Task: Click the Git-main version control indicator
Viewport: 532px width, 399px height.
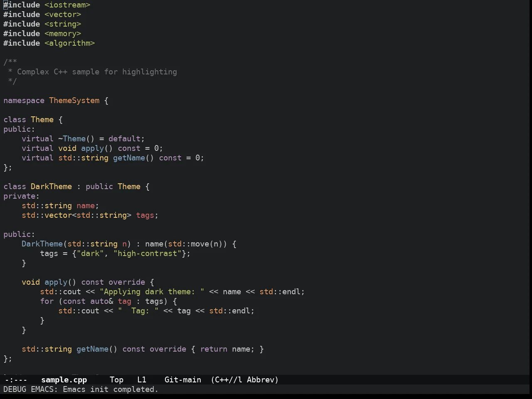Action: [x=183, y=379]
